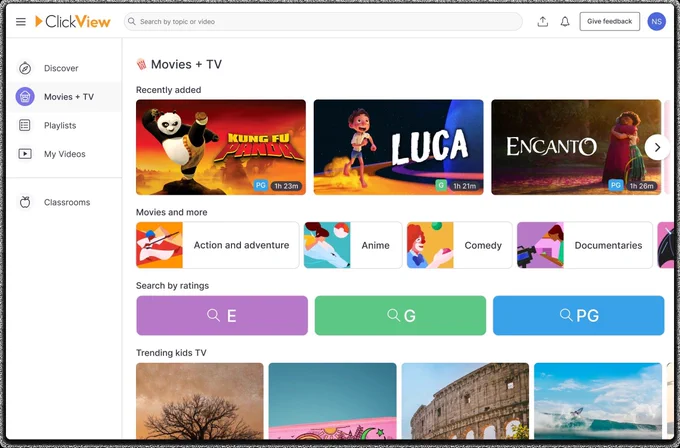Click the upload icon in header
Viewport: 680px width, 448px height.
(543, 21)
